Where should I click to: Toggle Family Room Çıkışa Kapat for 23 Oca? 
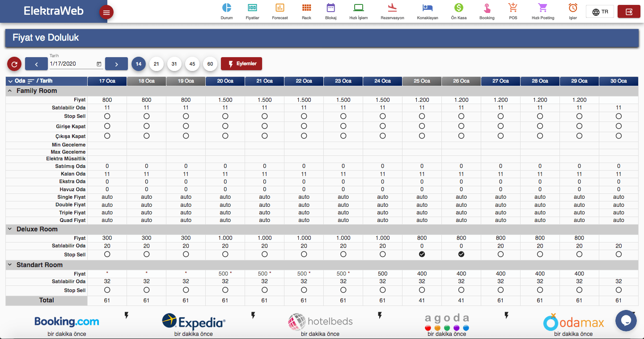coord(343,136)
